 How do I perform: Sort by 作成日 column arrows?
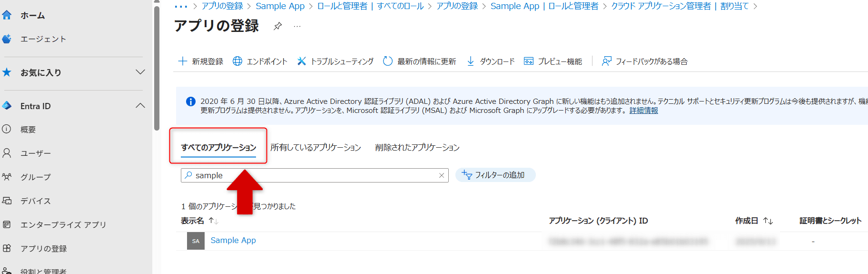(768, 221)
